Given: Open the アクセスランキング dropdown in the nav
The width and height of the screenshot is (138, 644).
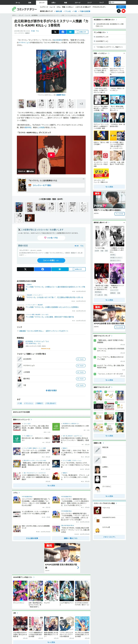Looking at the screenshot, I should (x=99, y=7).
